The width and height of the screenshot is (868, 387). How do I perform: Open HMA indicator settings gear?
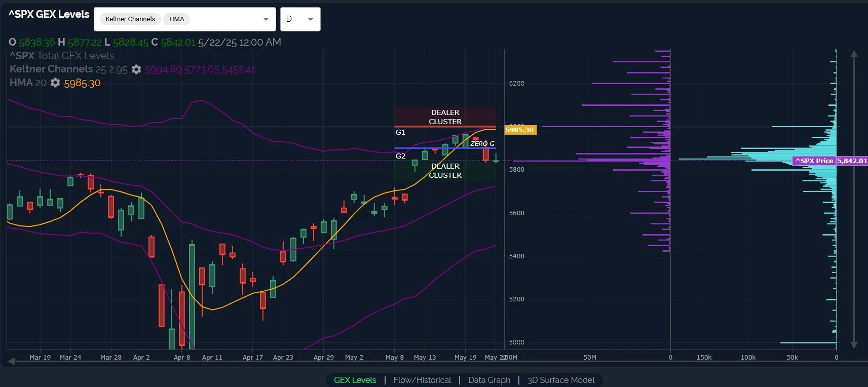click(55, 83)
